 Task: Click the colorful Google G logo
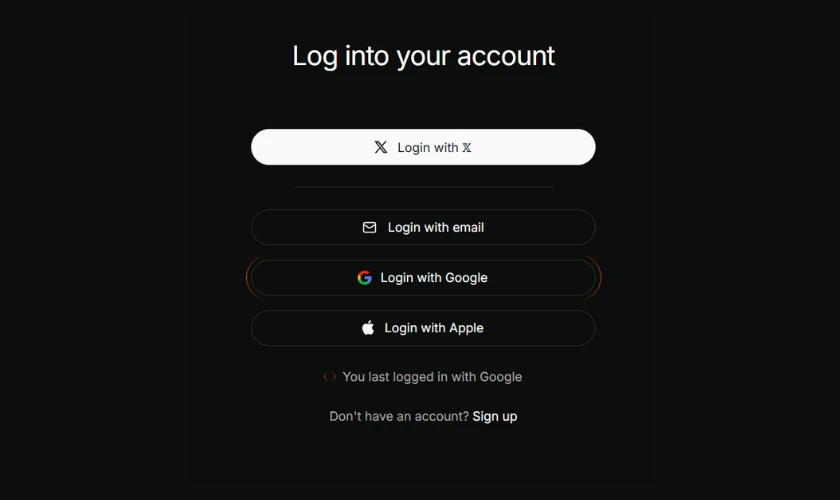pos(365,278)
